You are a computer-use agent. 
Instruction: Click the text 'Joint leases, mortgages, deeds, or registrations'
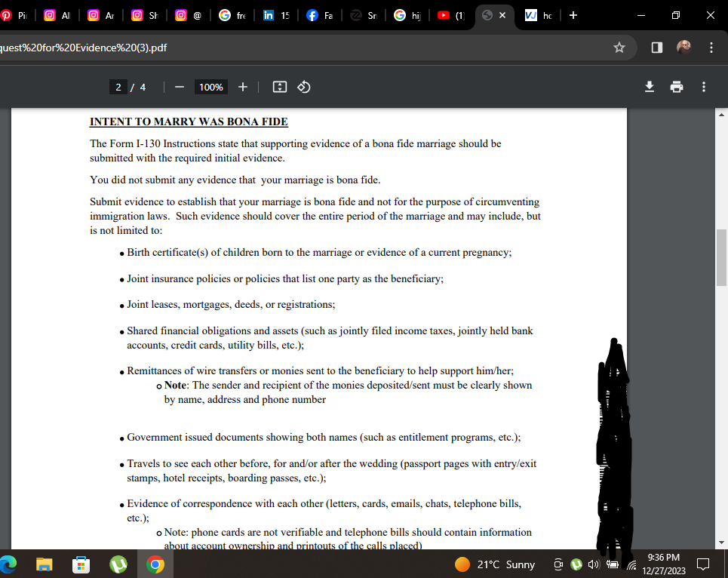click(231, 305)
